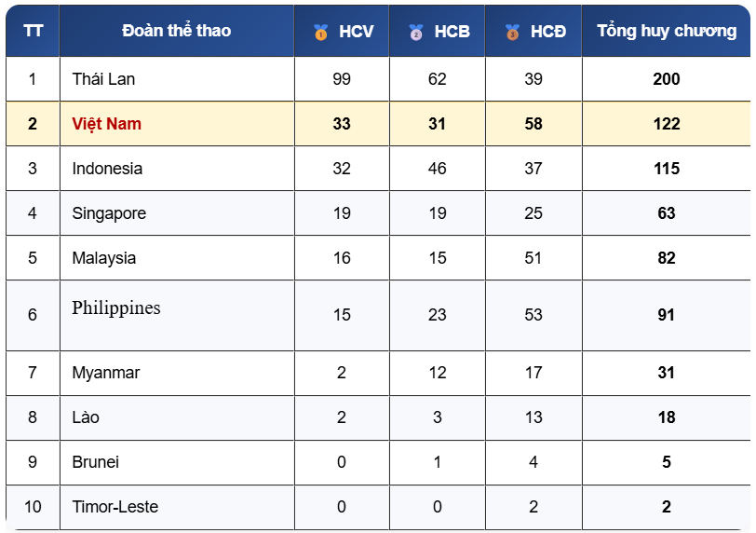Screen dimensions: 756x533
Task: Select the Đoàn thể thao column header
Action: [x=176, y=31]
